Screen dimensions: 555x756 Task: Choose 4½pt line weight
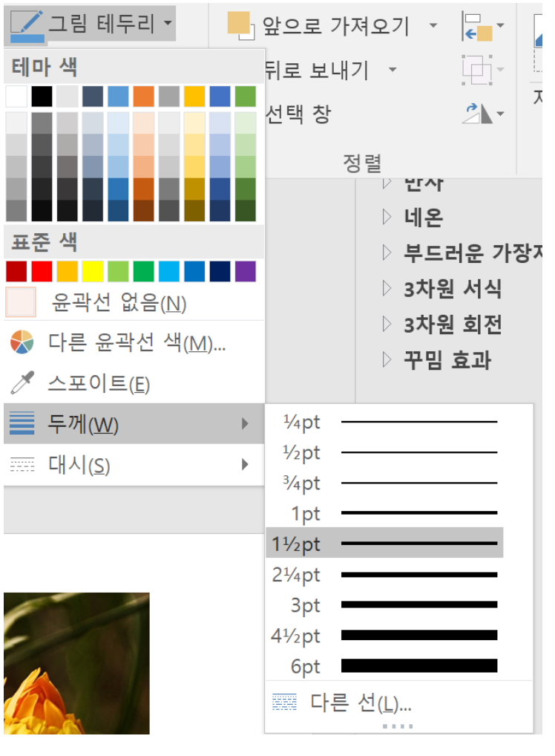coord(384,636)
